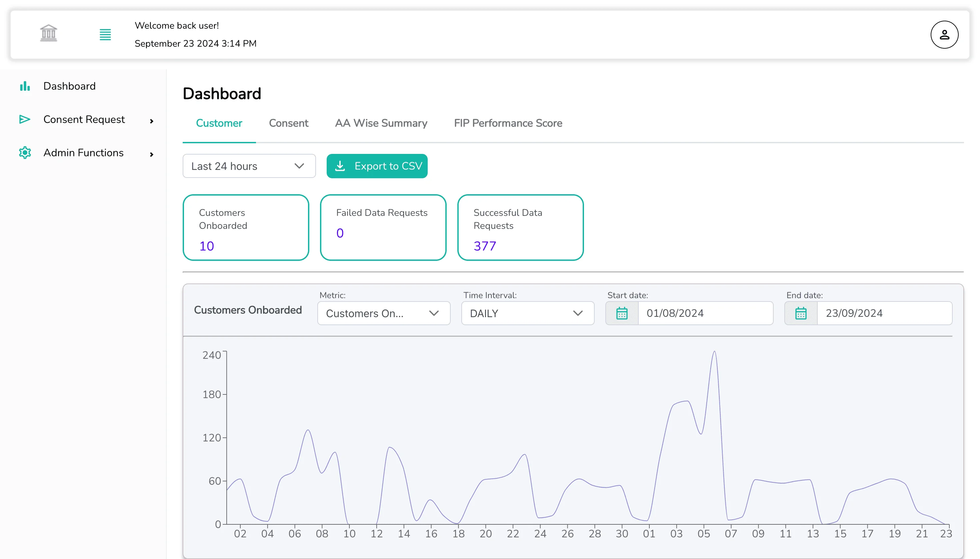The height and width of the screenshot is (559, 980).
Task: Expand the Consent Request sidebar item
Action: (152, 121)
